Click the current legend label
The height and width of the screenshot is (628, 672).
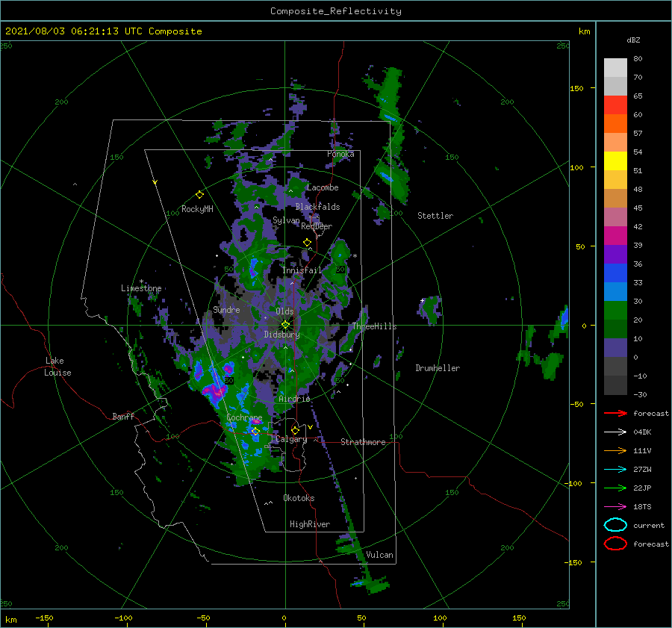click(x=649, y=526)
